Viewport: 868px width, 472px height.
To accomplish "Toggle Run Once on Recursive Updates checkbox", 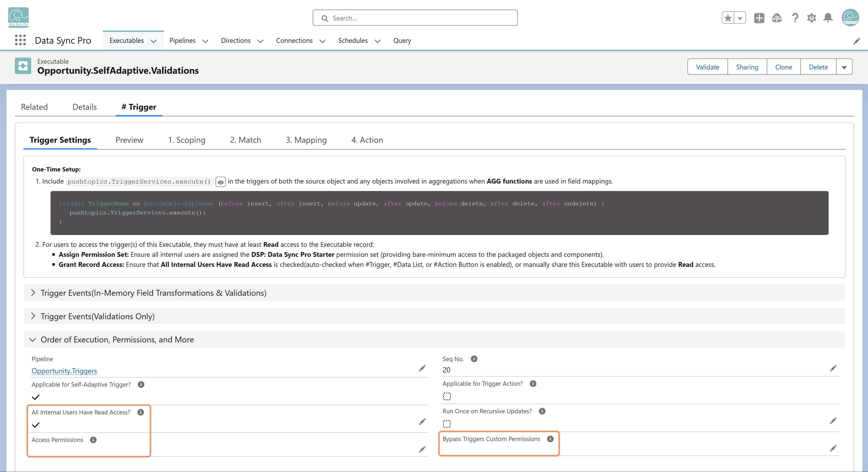I will tap(447, 424).
